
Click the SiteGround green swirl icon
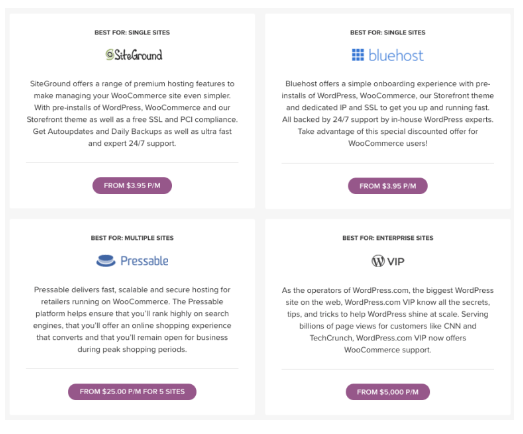click(109, 54)
